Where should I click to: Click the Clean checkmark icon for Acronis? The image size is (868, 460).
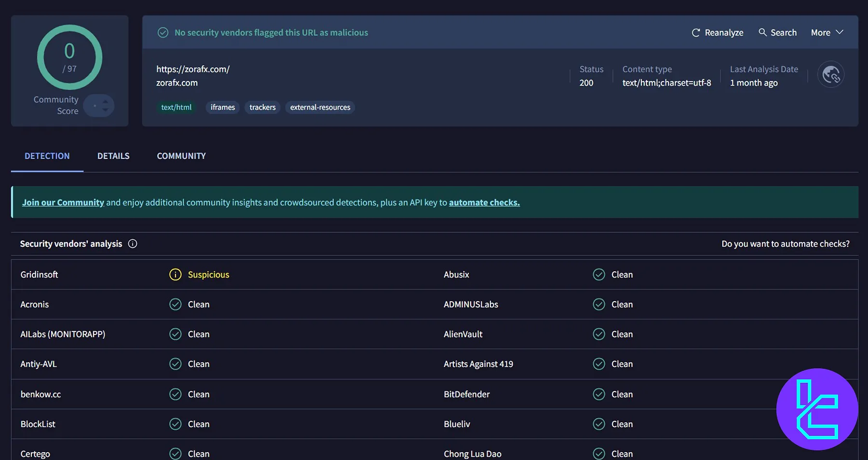[175, 305]
